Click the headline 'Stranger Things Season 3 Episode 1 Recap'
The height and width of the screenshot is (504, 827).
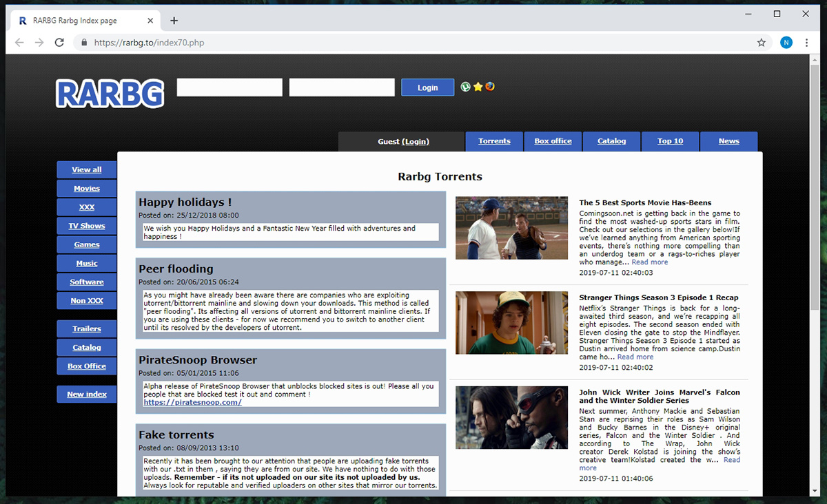659,297
